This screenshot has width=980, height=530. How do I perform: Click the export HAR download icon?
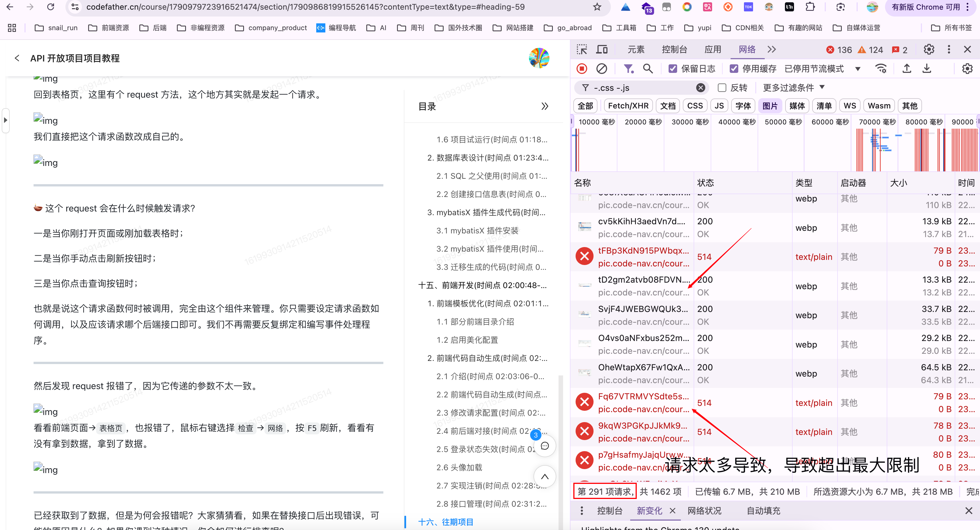click(927, 69)
